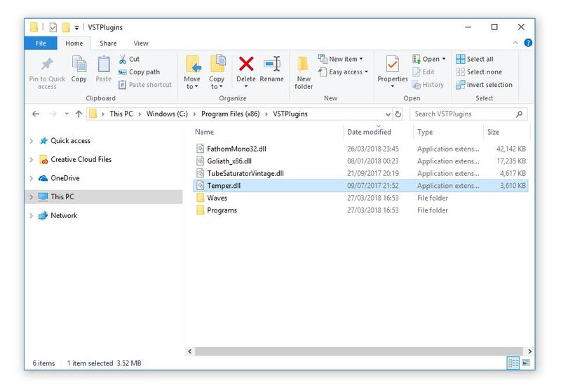The image size is (561, 392).
Task: Click the red Delete icon in ribbon
Action: click(x=246, y=65)
